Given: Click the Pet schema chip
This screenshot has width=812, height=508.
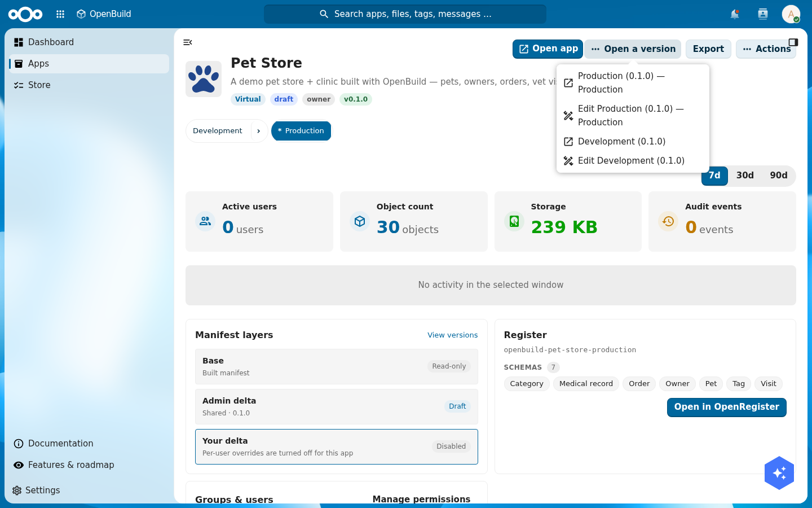Looking at the screenshot, I should (x=711, y=384).
